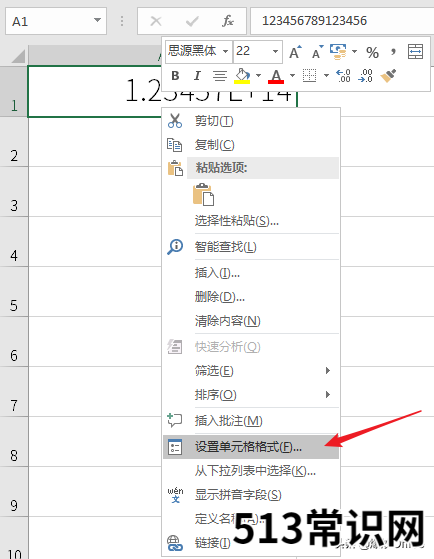Expand the 排序(O) submenu
The image size is (434, 559).
[x=251, y=395]
